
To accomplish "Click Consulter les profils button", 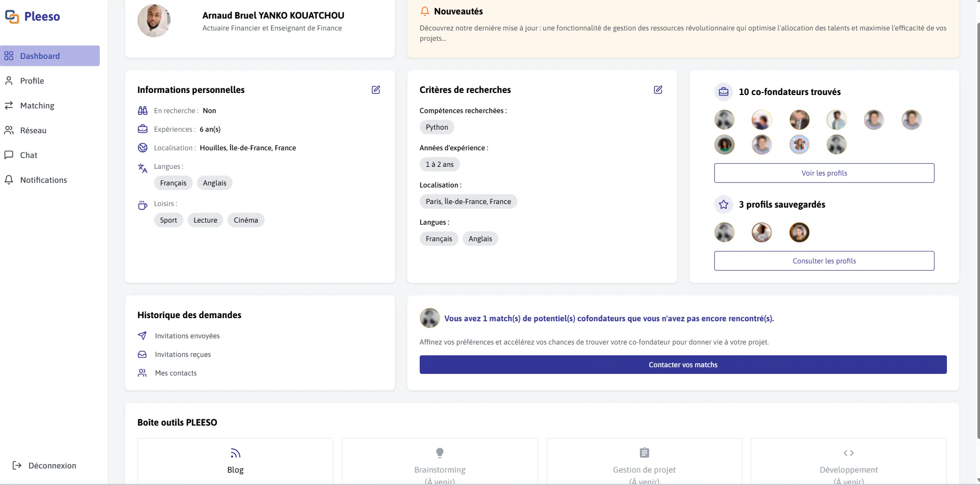I will (824, 261).
